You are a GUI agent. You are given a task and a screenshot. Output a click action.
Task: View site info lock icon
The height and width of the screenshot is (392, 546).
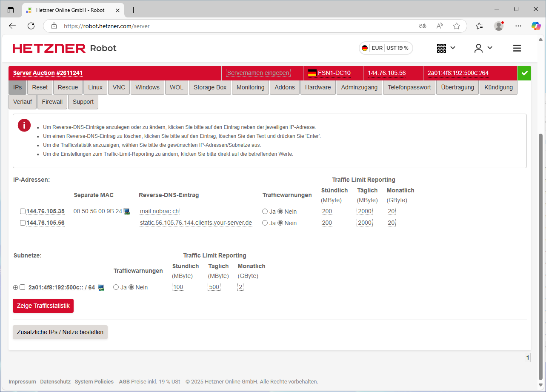pyautogui.click(x=54, y=26)
